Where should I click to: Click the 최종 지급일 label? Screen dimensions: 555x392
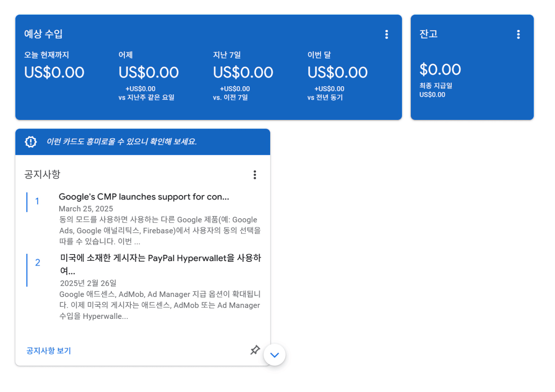point(436,85)
